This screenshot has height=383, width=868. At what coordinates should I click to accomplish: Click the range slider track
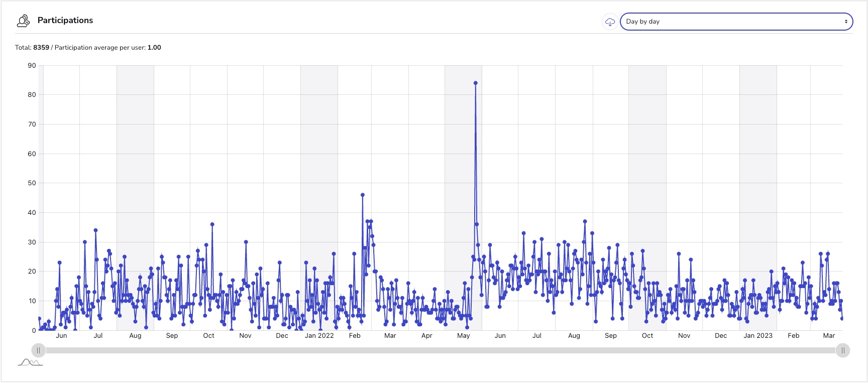[x=441, y=350]
